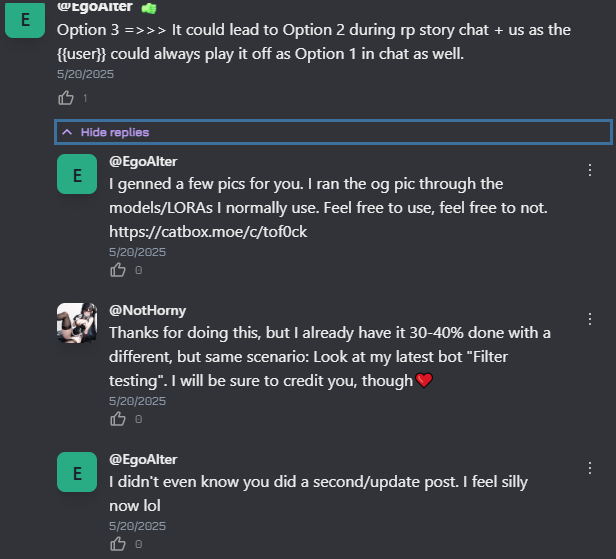This screenshot has height=559, width=616.
Task: Click the catbox.moe/c/tof0ck URL text
Action: pyautogui.click(x=208, y=232)
